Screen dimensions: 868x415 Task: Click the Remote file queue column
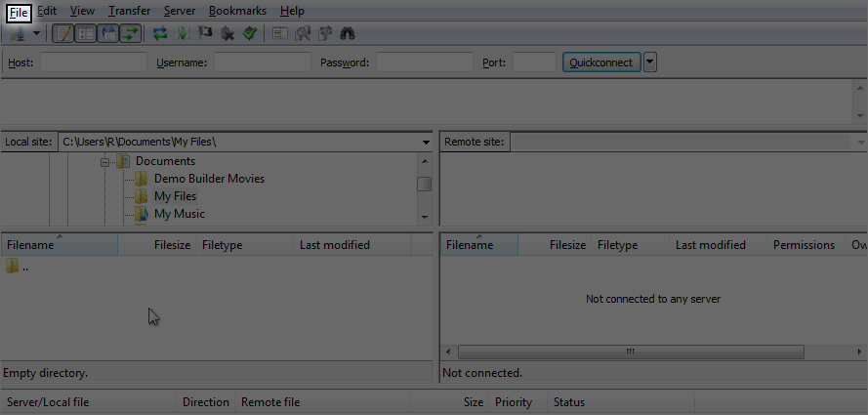323,402
